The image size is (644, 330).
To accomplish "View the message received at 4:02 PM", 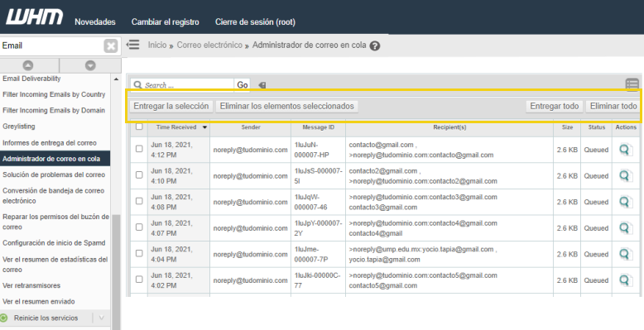I will [x=625, y=280].
